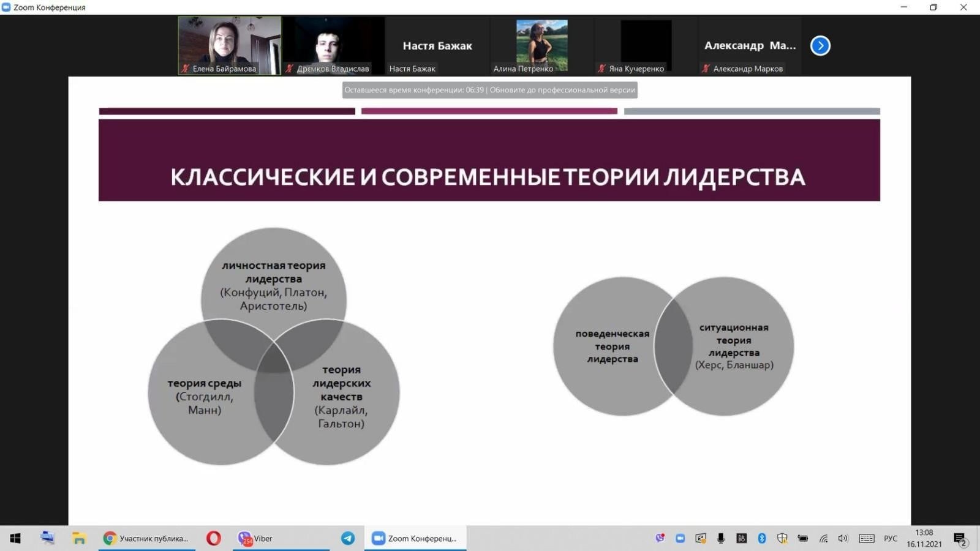Open the notification center panel
The height and width of the screenshot is (551, 980).
[960, 539]
